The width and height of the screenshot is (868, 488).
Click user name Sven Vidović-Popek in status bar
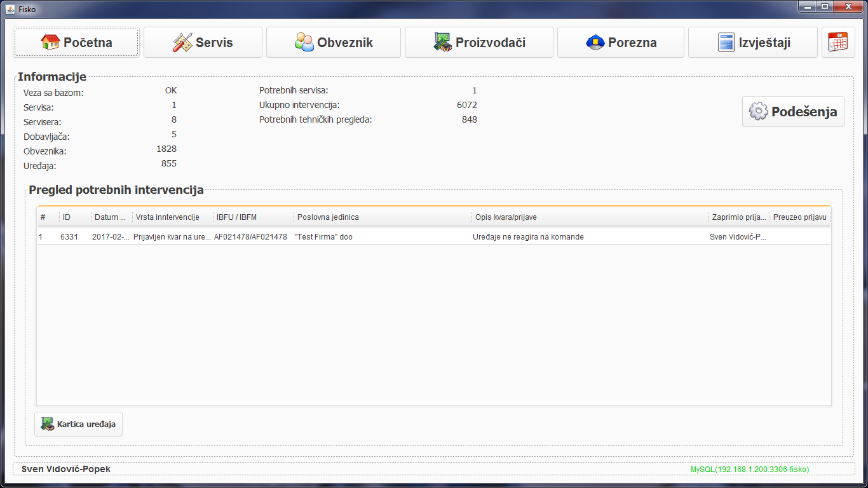point(66,469)
